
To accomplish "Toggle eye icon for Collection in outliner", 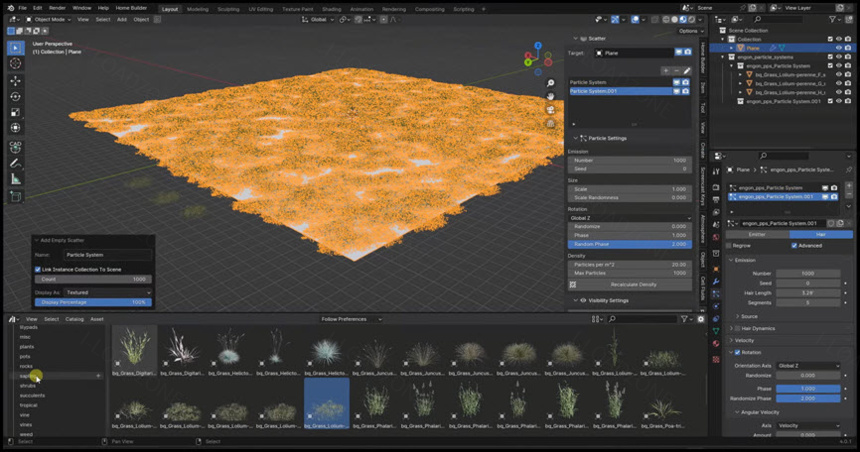I will tap(839, 39).
